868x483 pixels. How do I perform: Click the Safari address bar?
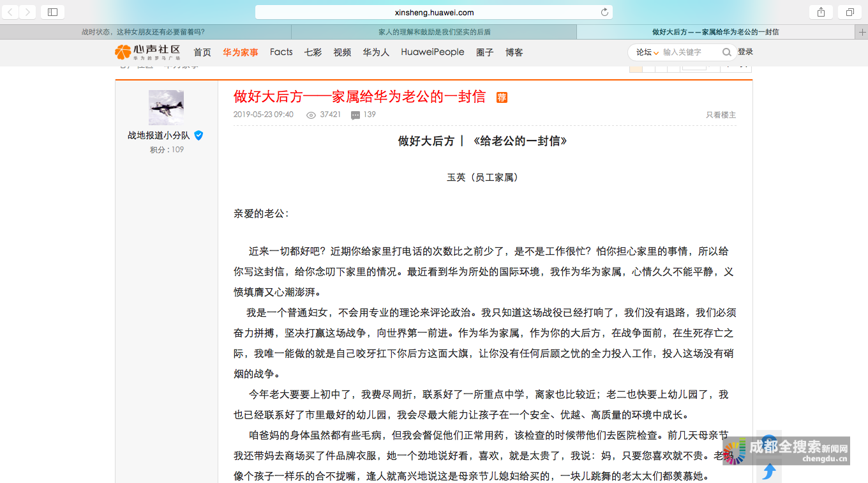pyautogui.click(x=434, y=12)
